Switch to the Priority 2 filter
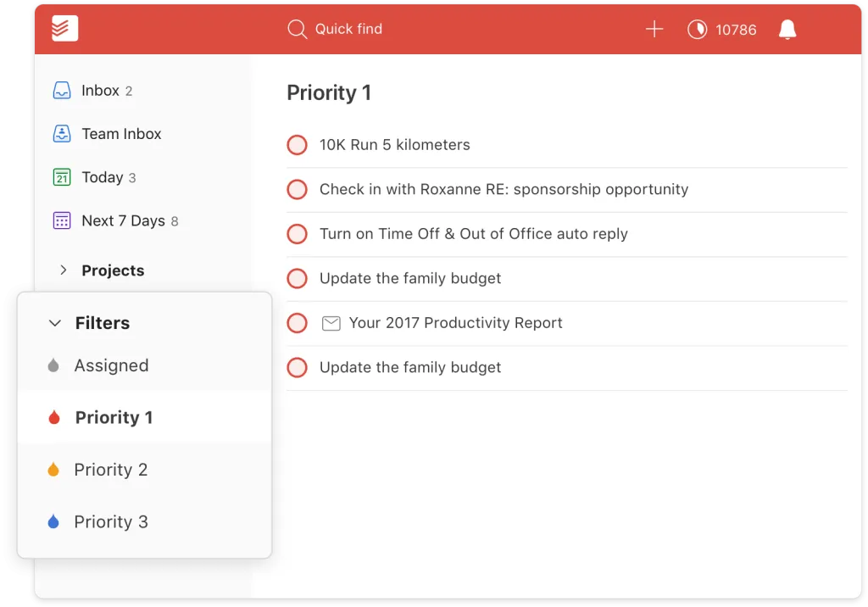Image resolution: width=868 pixels, height=607 pixels. click(x=111, y=469)
